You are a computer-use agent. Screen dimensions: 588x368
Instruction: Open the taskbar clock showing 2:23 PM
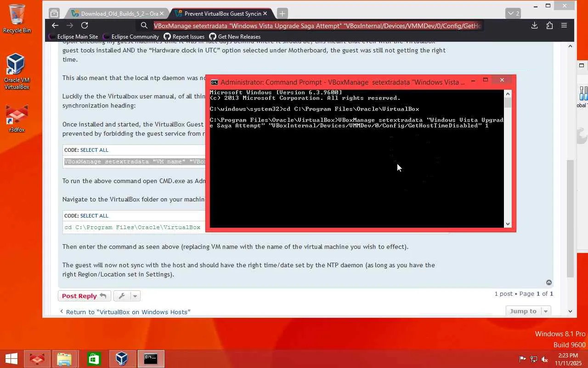[568, 359]
